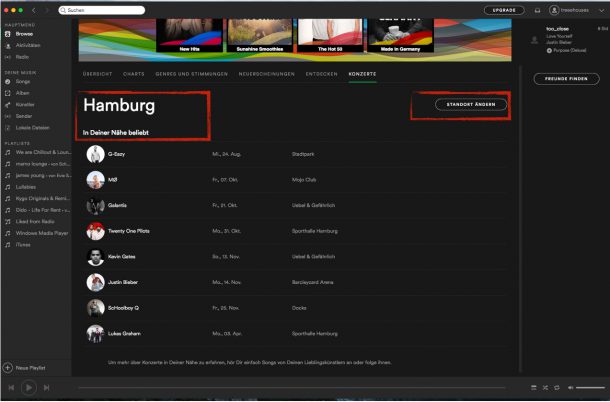Toggle shuffle playback
The width and height of the screenshot is (610, 402).
(545, 388)
